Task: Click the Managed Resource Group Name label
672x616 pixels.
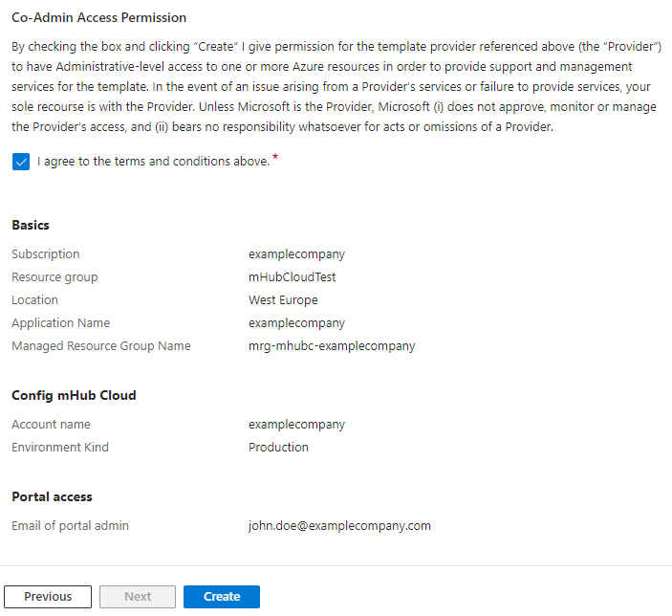Action: tap(101, 346)
